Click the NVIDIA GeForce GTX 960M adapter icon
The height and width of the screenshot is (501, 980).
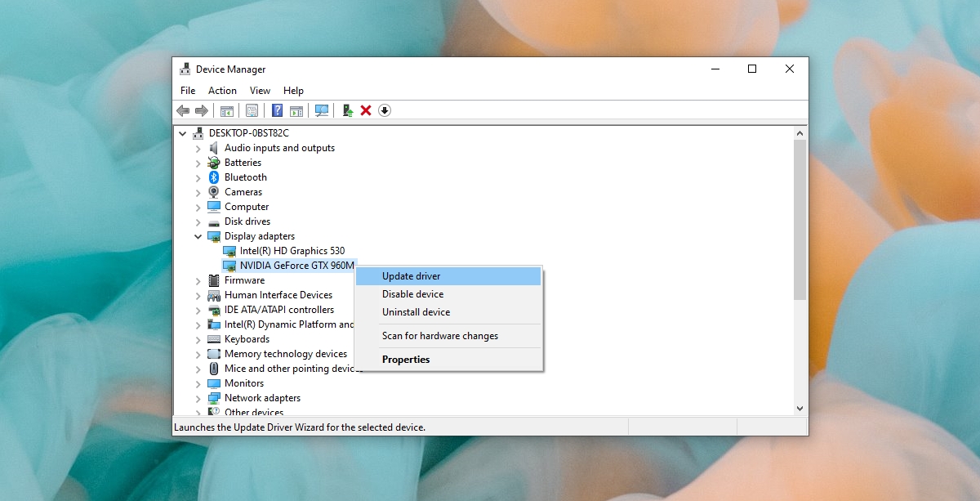pyautogui.click(x=229, y=266)
